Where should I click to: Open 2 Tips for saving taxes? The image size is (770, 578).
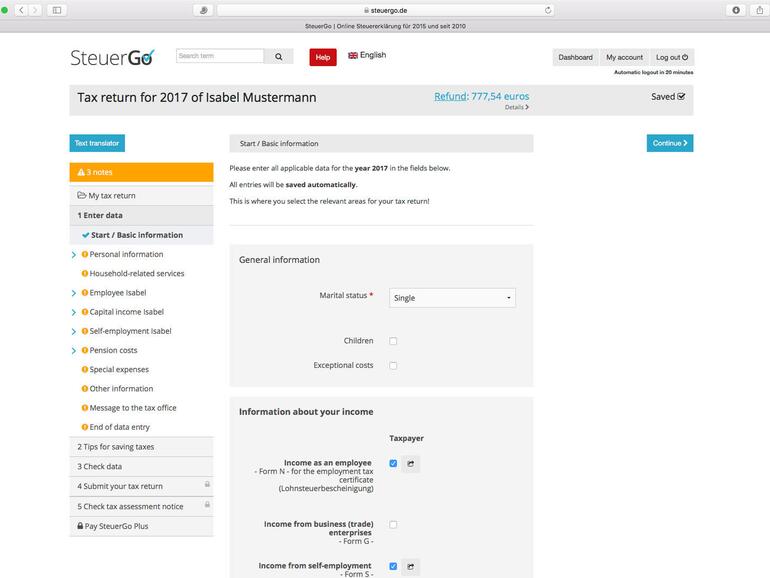[141, 447]
